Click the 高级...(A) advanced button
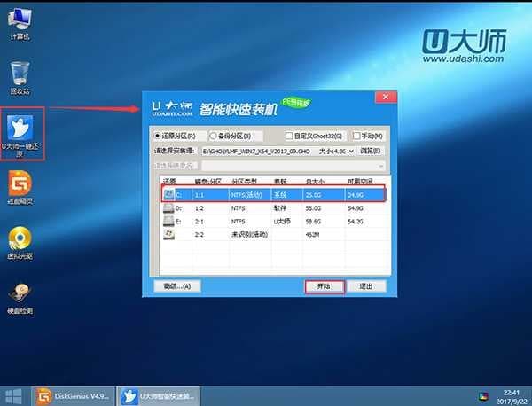Viewport: 532px width, 406px height. (177, 286)
